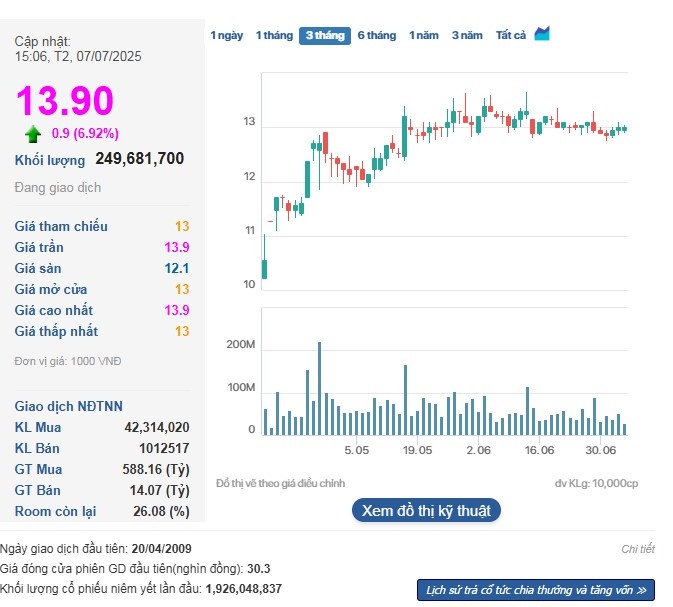673x607 pixels.
Task: Open the Chi tiết link
Action: click(638, 549)
